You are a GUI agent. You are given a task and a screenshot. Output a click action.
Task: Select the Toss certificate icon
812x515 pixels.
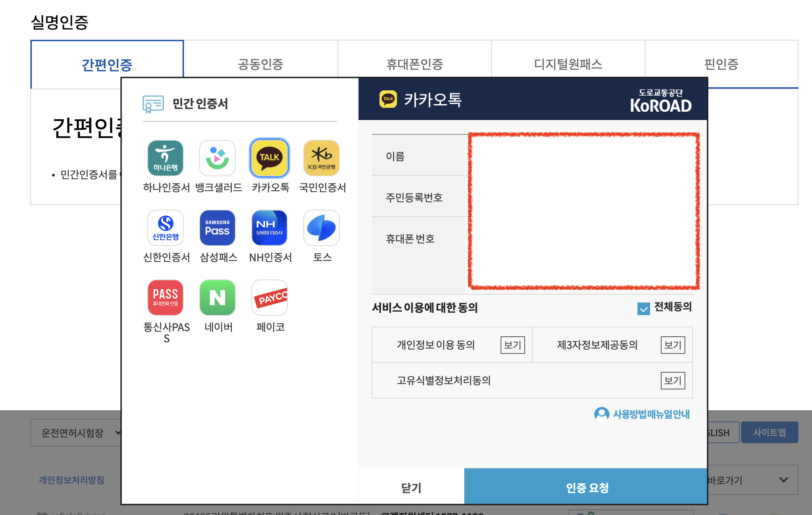321,228
